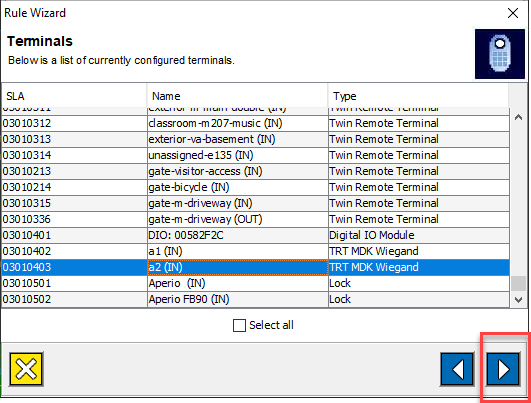Select the classroom-m207-music (IN) terminal
Viewport: 531px width, 403px height.
(255, 123)
